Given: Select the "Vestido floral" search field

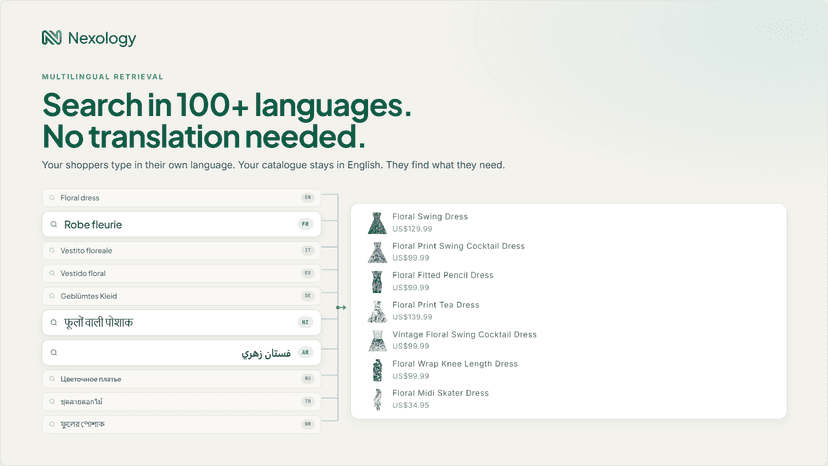Looking at the screenshot, I should (181, 273).
